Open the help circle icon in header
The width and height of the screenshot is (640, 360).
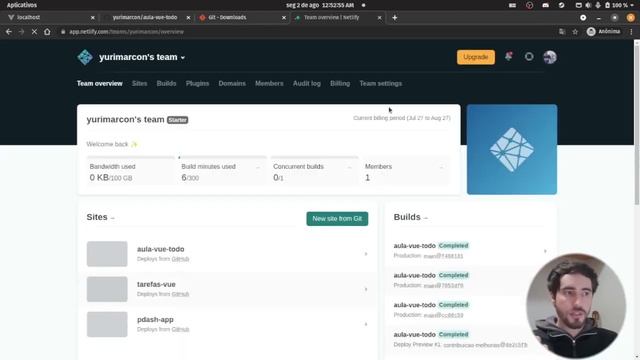pyautogui.click(x=529, y=57)
